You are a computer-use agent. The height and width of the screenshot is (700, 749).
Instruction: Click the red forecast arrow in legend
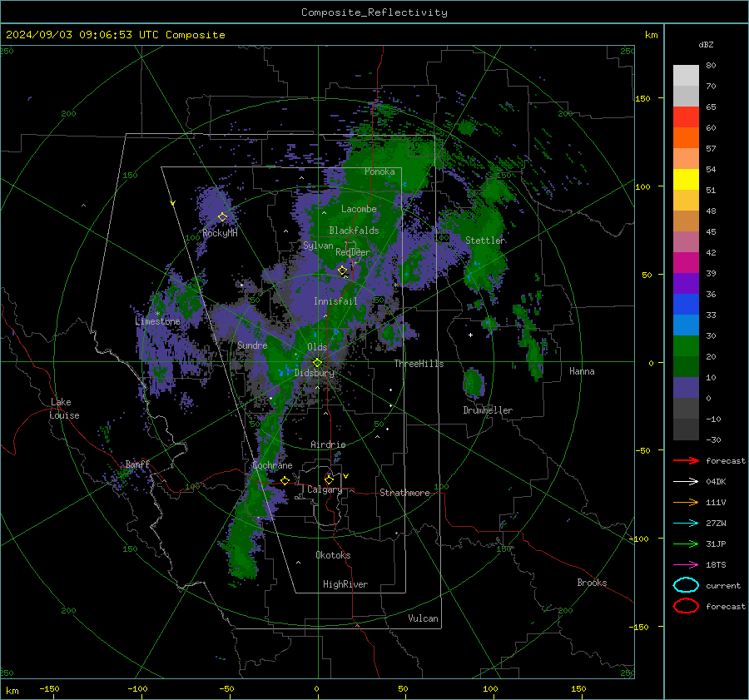pos(686,460)
